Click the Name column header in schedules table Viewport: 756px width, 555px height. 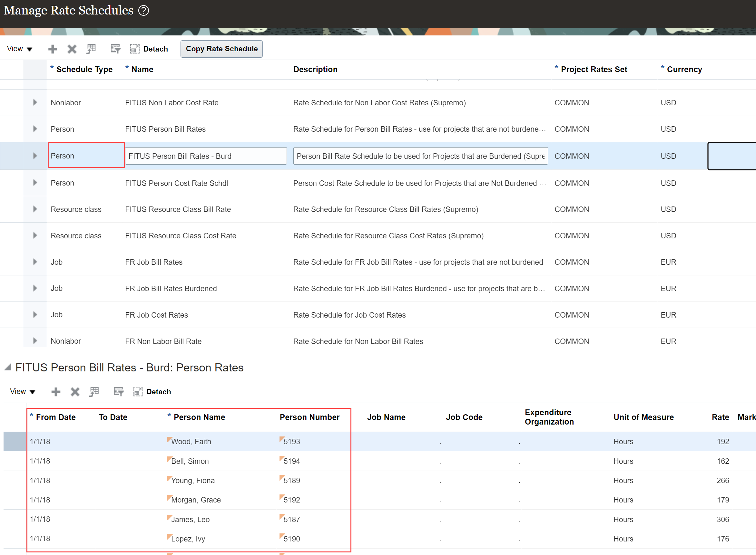pos(142,70)
